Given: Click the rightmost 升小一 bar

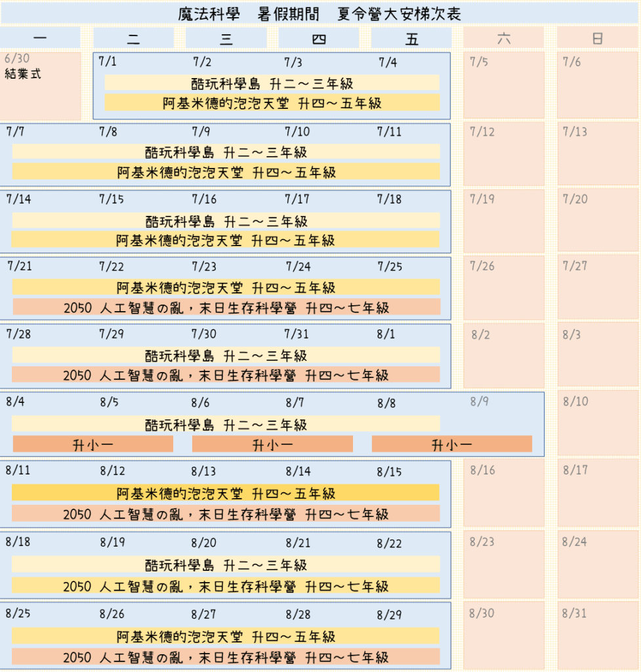Looking at the screenshot, I should click(451, 444).
